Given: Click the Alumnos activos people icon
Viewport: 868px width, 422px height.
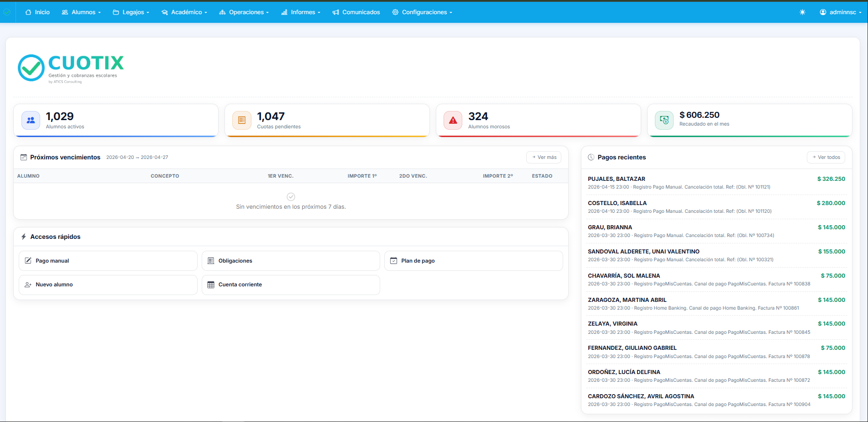Looking at the screenshot, I should [31, 121].
